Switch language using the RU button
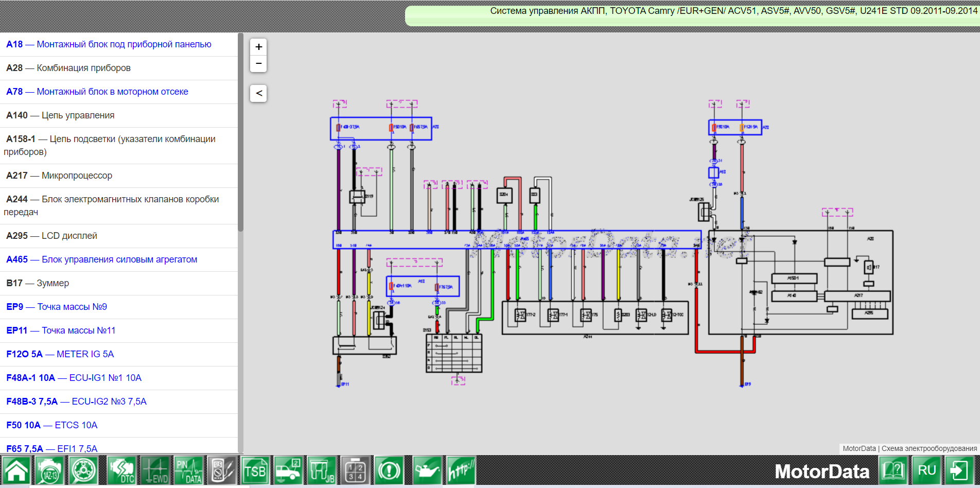This screenshot has height=488, width=980. pos(926,470)
